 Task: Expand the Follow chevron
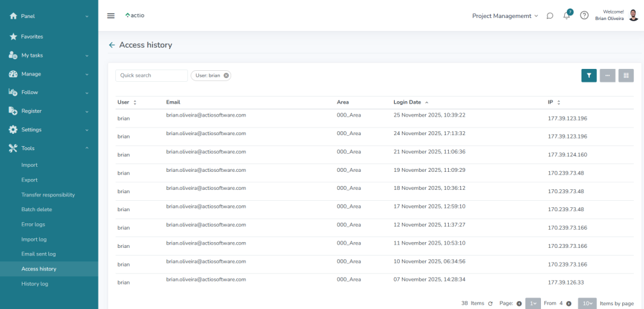pos(87,93)
